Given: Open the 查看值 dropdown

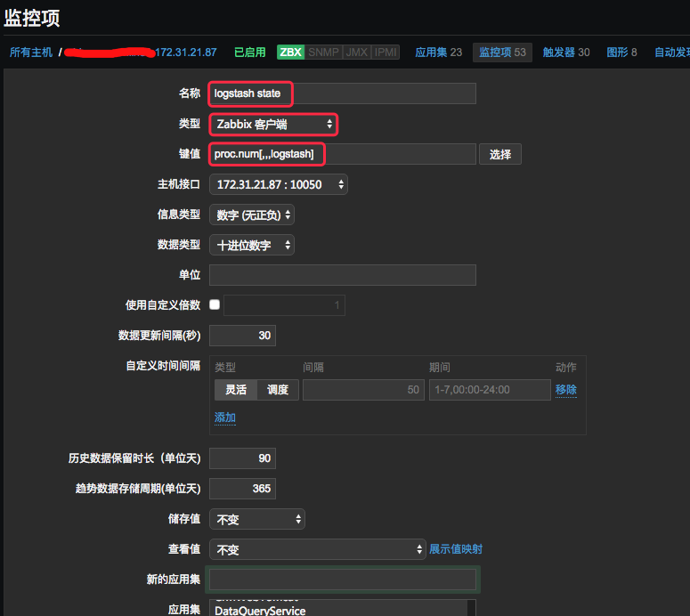Looking at the screenshot, I should pos(317,549).
